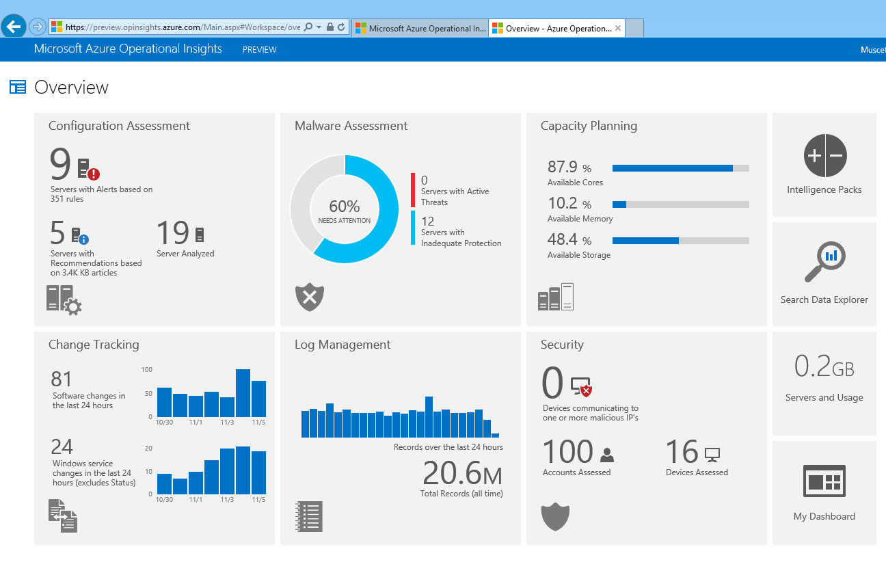Switch to Microsoft Azure Operational In... tab
The width and height of the screenshot is (886, 588).
click(x=420, y=29)
